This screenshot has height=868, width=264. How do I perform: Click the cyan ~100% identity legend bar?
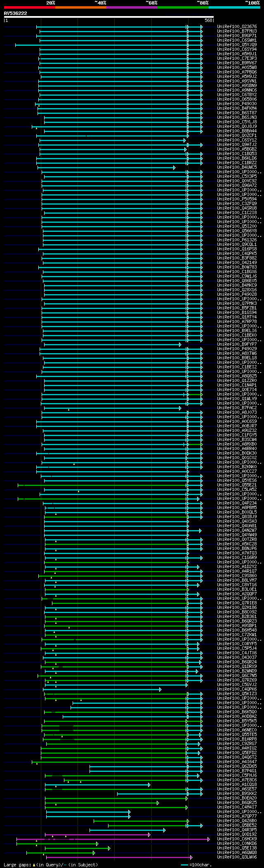click(234, 7)
